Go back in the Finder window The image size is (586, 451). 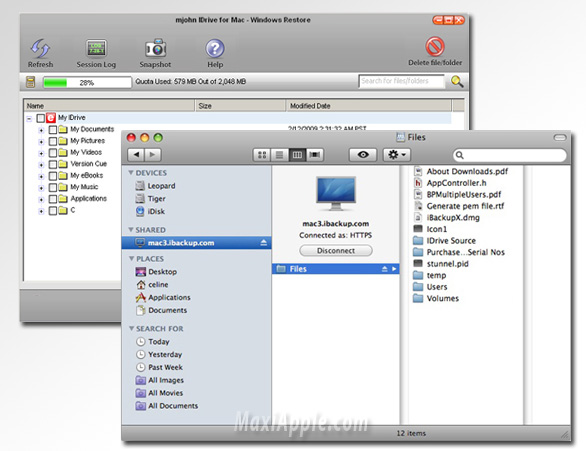pyautogui.click(x=136, y=154)
